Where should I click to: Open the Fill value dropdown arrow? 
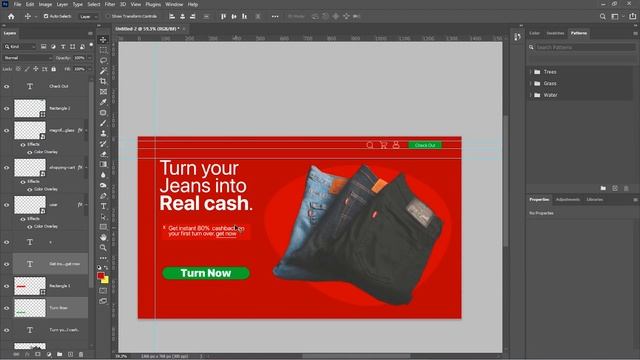[x=90, y=69]
